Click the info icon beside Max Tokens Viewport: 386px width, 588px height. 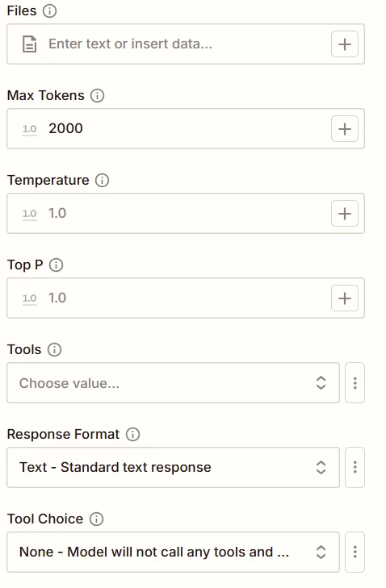[97, 96]
